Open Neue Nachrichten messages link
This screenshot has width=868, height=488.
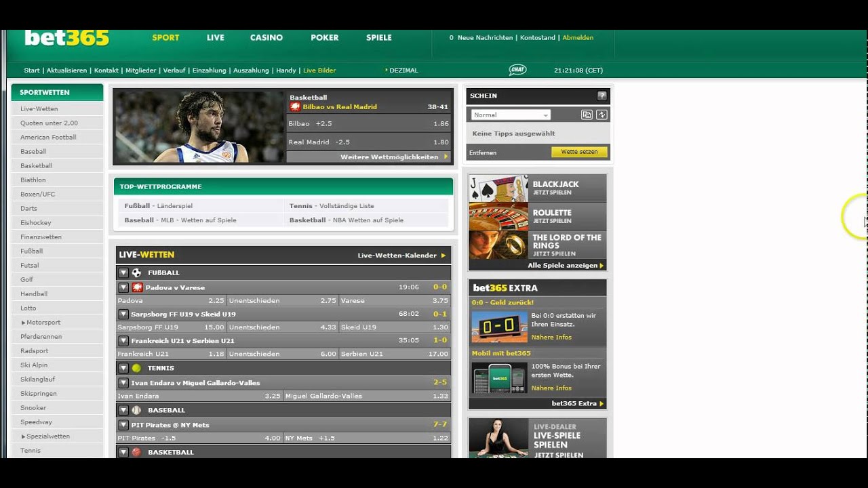485,37
